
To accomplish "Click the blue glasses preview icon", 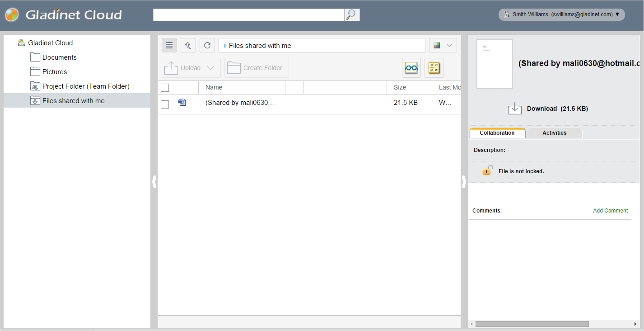I will [411, 68].
